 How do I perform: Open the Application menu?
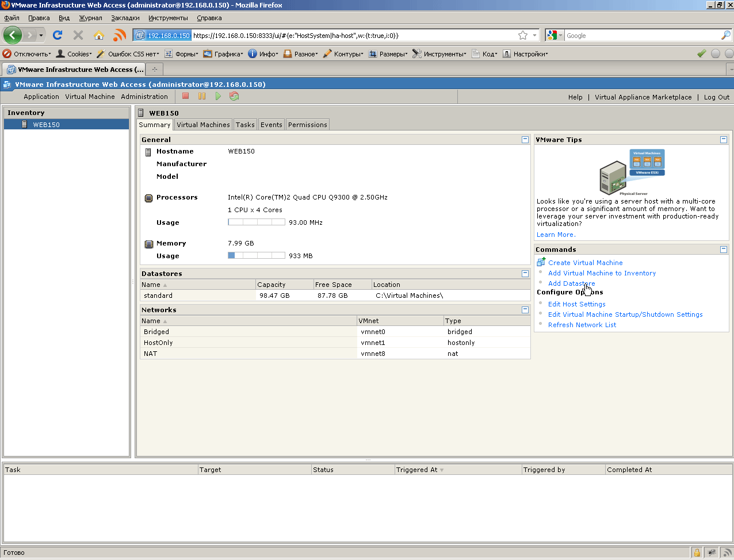pyautogui.click(x=41, y=97)
